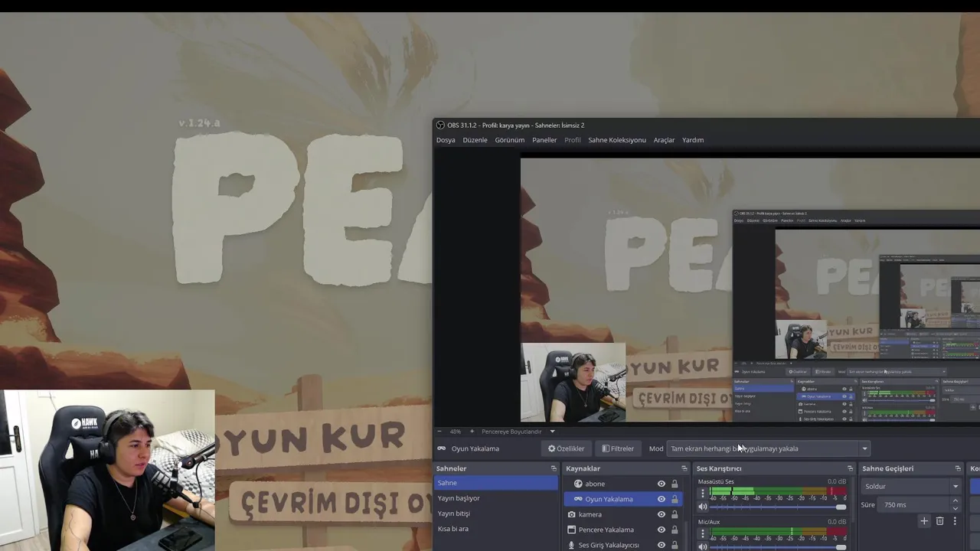Click the OBS logo in the title bar
Screen dimensions: 980x551
[440, 126]
